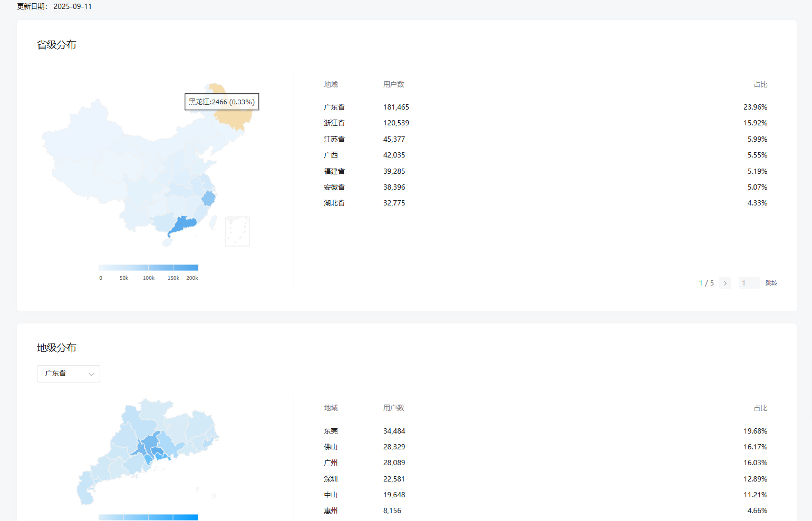Click the user count 120,539
Image resolution: width=812 pixels, height=521 pixels.
point(396,123)
